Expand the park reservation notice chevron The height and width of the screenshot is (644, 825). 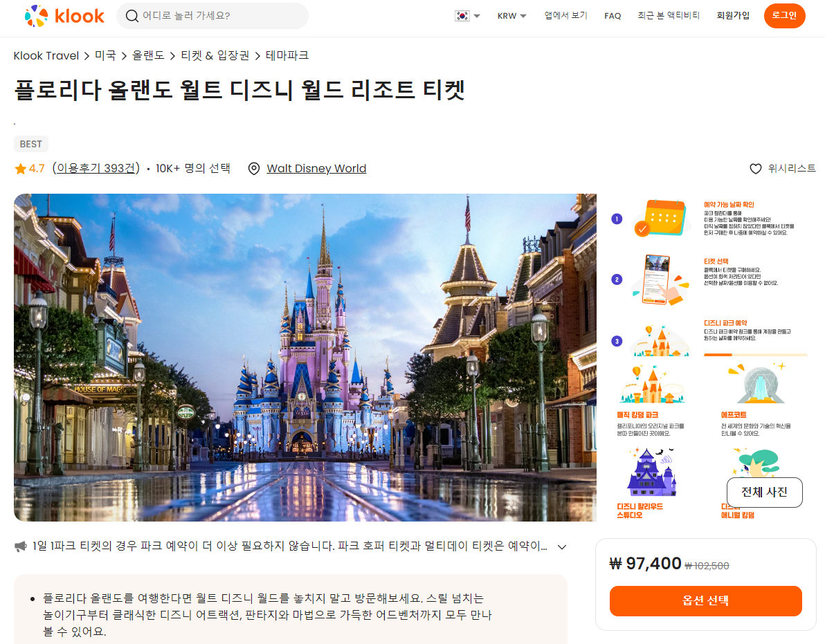click(562, 546)
